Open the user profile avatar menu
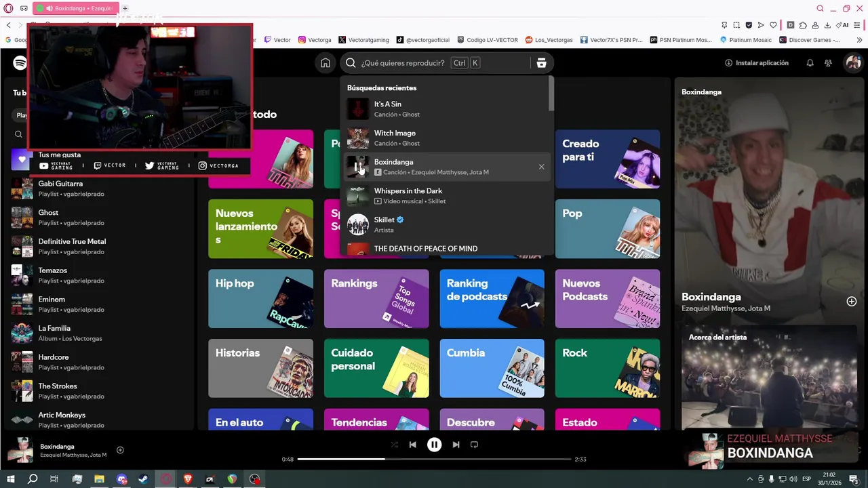The image size is (868, 488). pos(852,63)
